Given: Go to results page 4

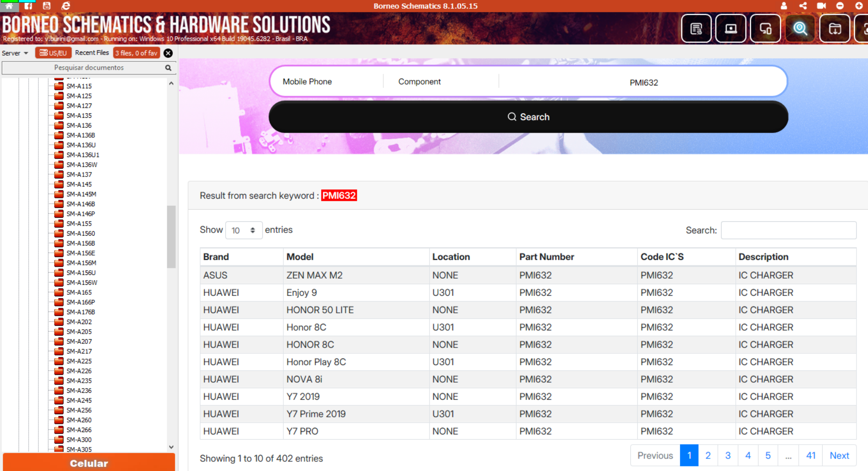Looking at the screenshot, I should (x=748, y=456).
